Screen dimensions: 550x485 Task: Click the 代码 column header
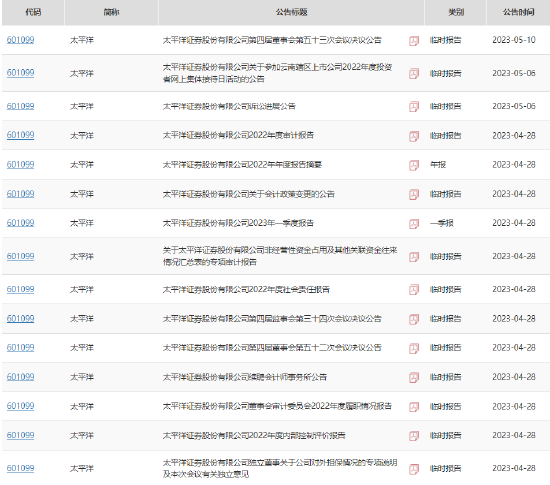click(33, 12)
